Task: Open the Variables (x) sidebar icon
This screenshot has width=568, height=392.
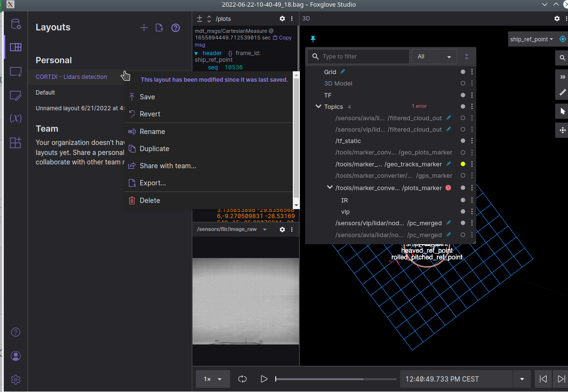Action: click(16, 118)
